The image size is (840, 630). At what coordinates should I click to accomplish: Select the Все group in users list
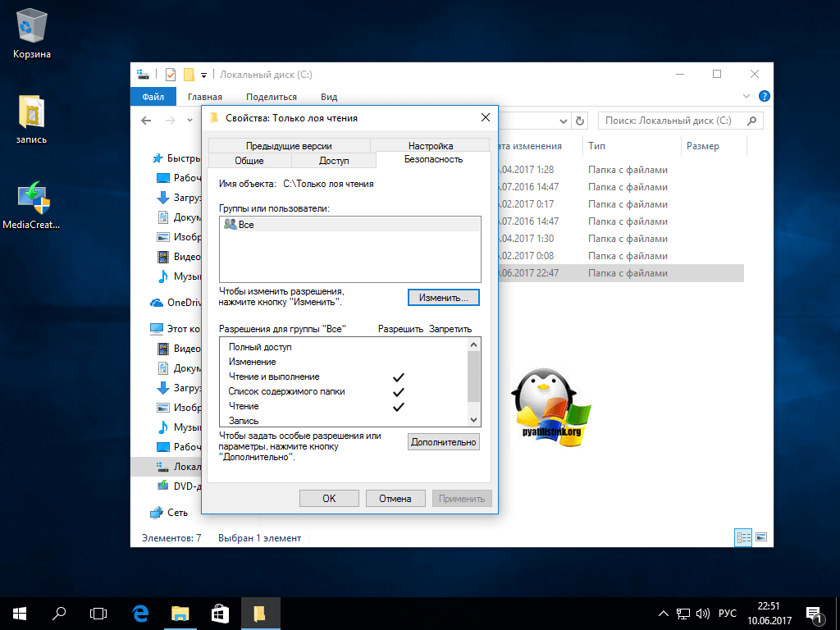click(x=349, y=225)
